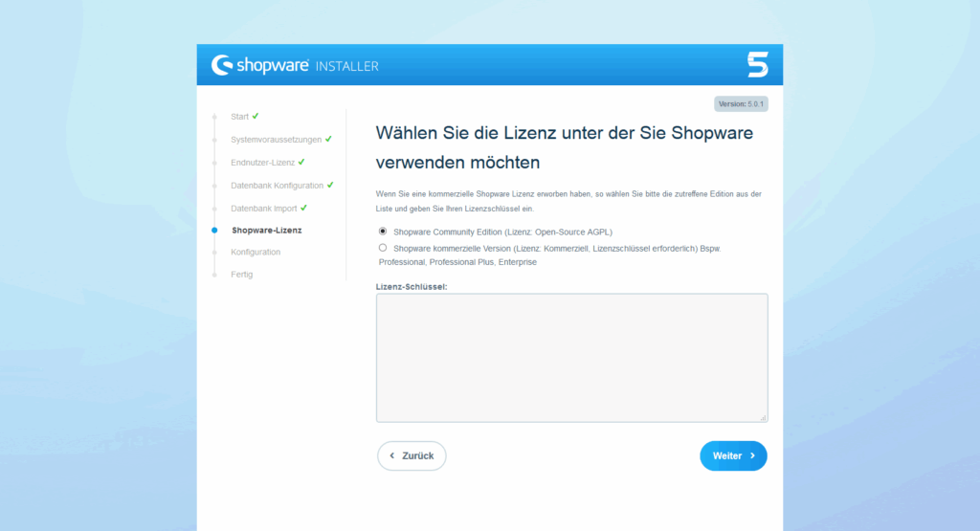
Task: Click checkmark beside Systemvoraussetzungen step
Action: [328, 139]
